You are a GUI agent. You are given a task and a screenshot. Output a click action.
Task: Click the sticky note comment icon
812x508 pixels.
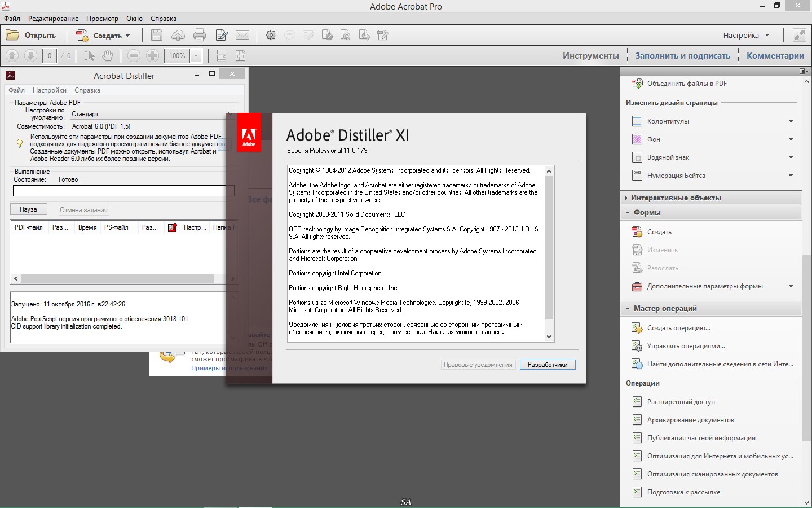[x=290, y=35]
